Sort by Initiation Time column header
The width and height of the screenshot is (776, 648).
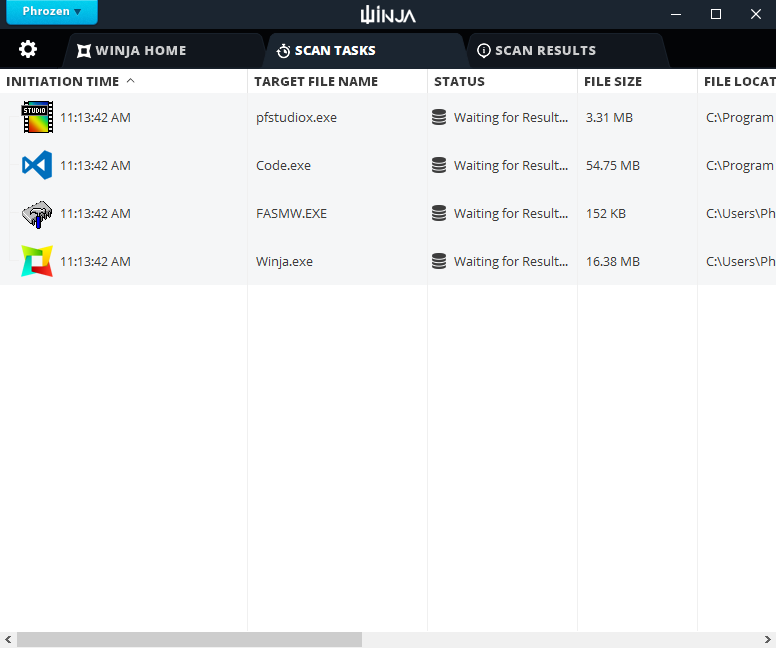click(123, 81)
